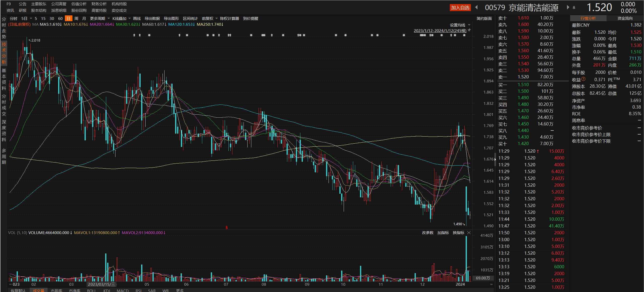This screenshot has width=644, height=292.
Task: Click the price alert bell icon
Action: (574, 8)
